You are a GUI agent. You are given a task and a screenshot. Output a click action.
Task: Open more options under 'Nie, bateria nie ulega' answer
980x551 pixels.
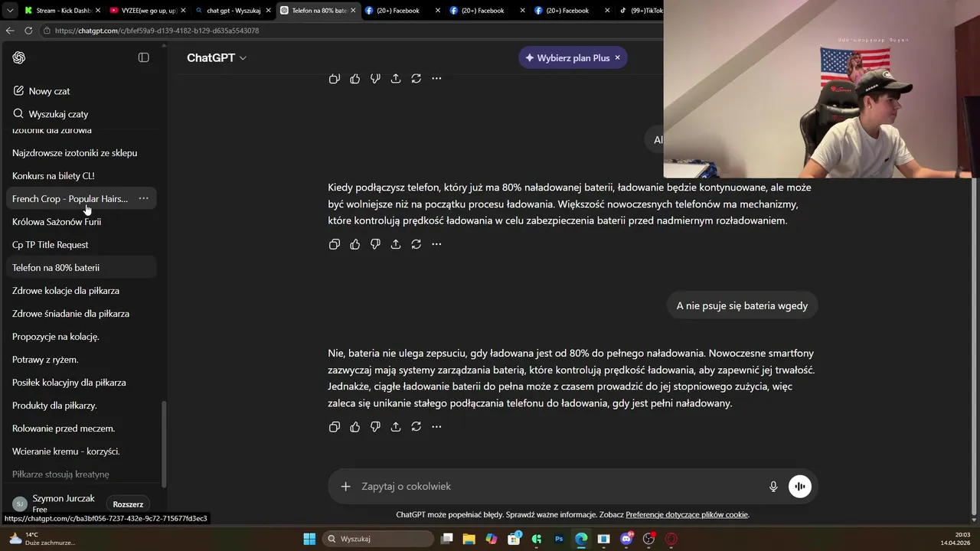436,426
